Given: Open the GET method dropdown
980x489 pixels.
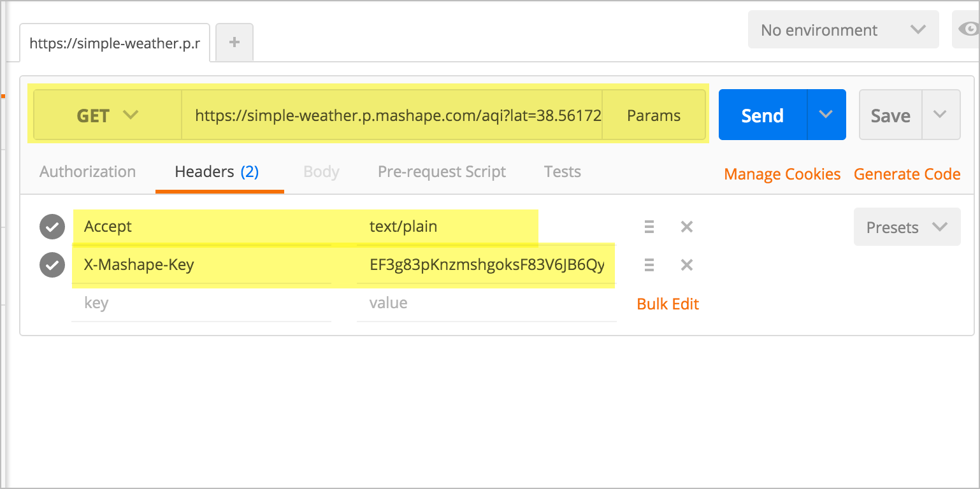Looking at the screenshot, I should [107, 115].
